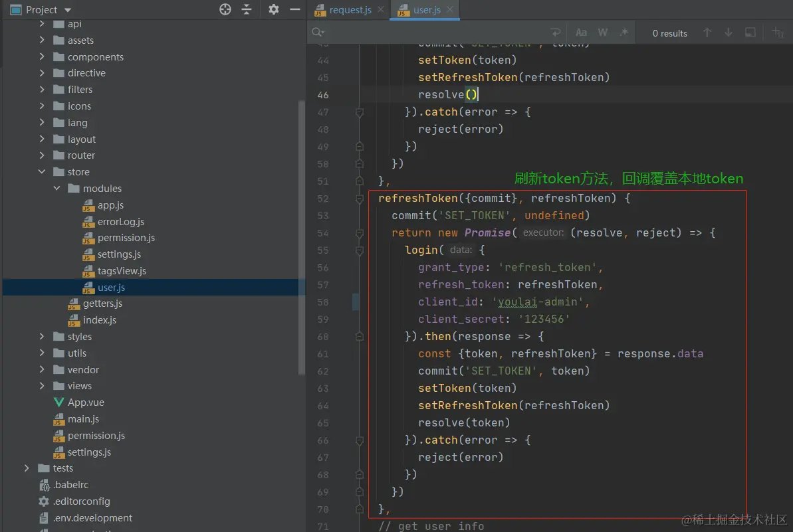Viewport: 793px width, 532px height.
Task: Jump to previous search occurrence arrow
Action: tap(707, 33)
